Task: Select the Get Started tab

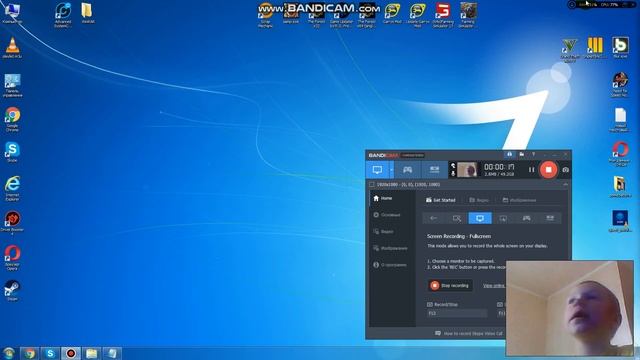Action: pyautogui.click(x=440, y=200)
